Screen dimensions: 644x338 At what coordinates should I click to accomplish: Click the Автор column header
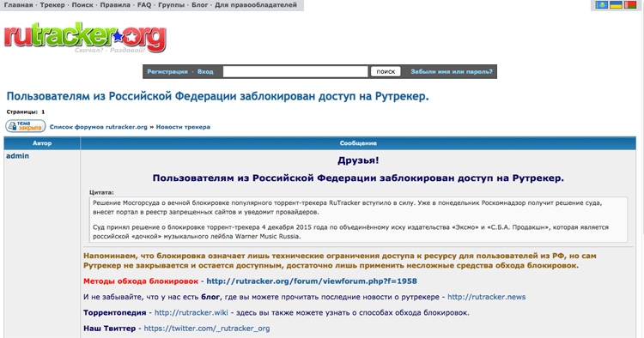click(x=42, y=143)
